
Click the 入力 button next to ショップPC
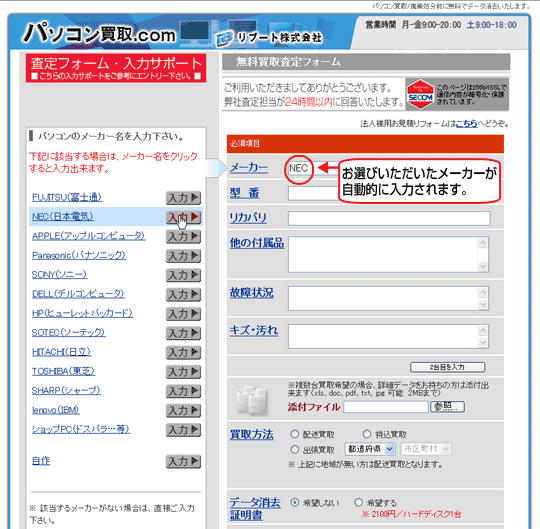tap(183, 429)
